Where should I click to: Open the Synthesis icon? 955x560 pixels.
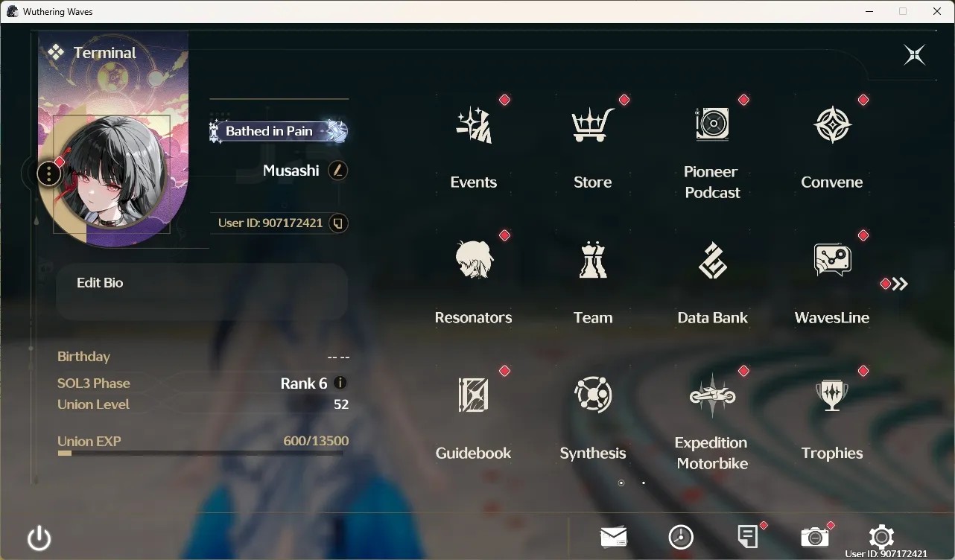[x=593, y=395]
